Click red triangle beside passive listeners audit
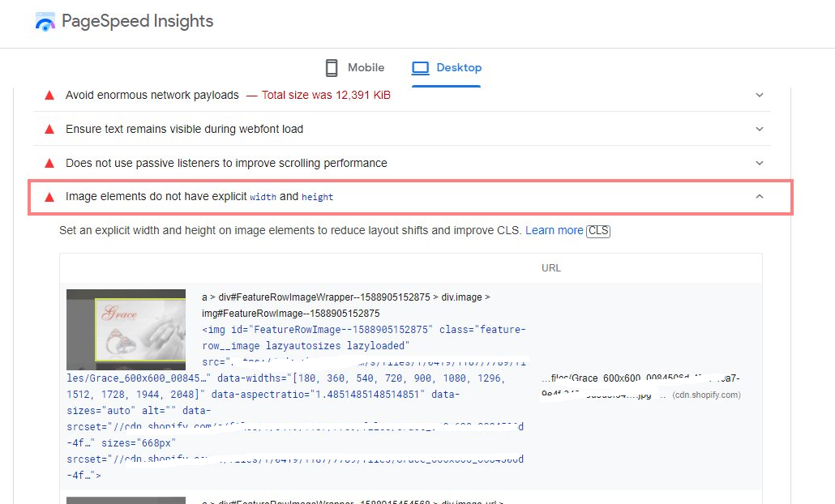The width and height of the screenshot is (835, 504). click(x=49, y=164)
